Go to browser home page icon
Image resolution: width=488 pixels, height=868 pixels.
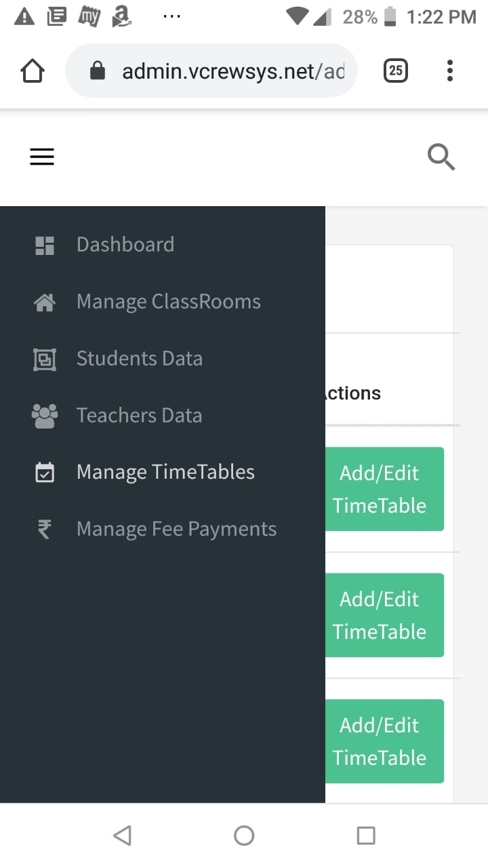[x=33, y=71]
